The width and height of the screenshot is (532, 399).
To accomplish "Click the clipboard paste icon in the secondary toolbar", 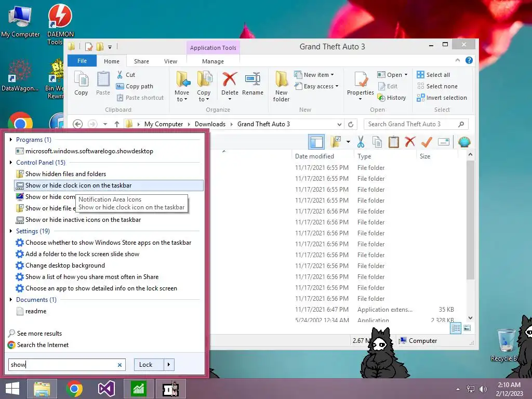I will (394, 142).
